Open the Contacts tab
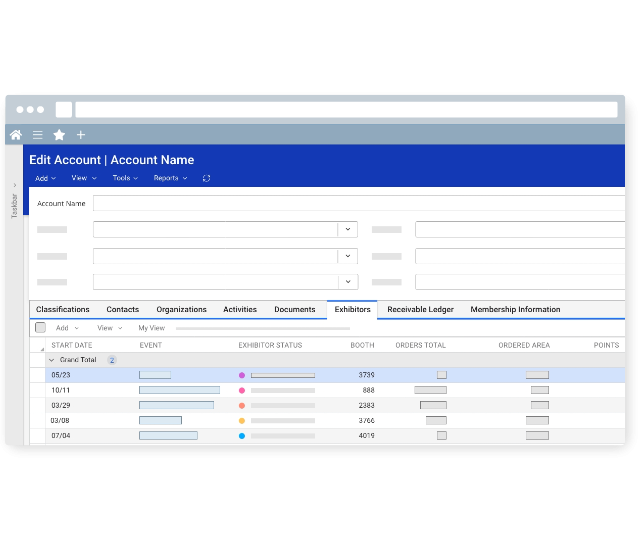Viewport: 640px width, 540px height. pos(123,310)
